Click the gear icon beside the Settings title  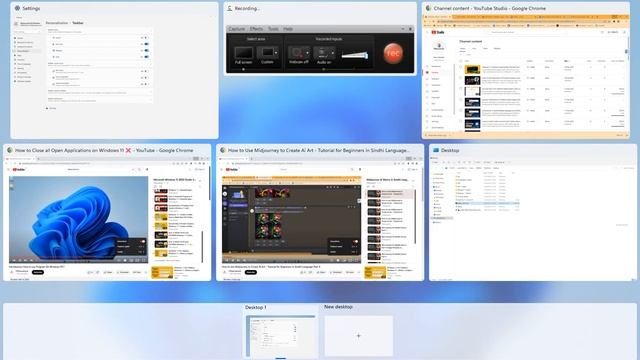click(x=17, y=8)
